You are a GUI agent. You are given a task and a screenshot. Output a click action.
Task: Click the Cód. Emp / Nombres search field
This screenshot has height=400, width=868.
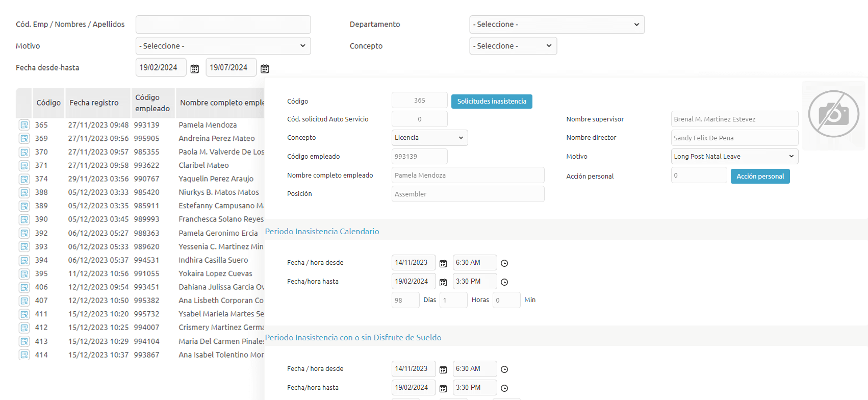click(x=223, y=24)
